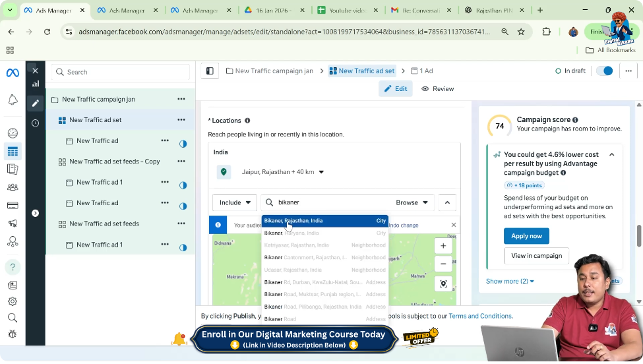Open the Meta logo home menu
The width and height of the screenshot is (643, 364).
[13, 73]
